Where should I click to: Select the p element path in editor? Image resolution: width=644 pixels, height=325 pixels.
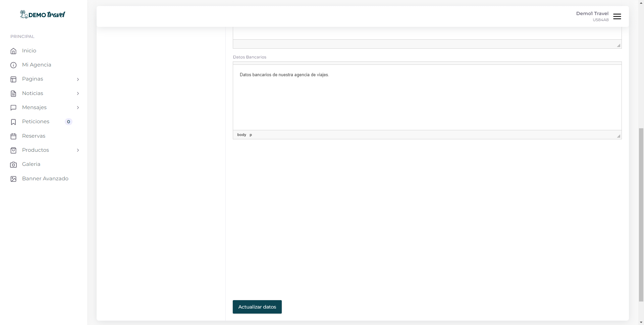(251, 135)
